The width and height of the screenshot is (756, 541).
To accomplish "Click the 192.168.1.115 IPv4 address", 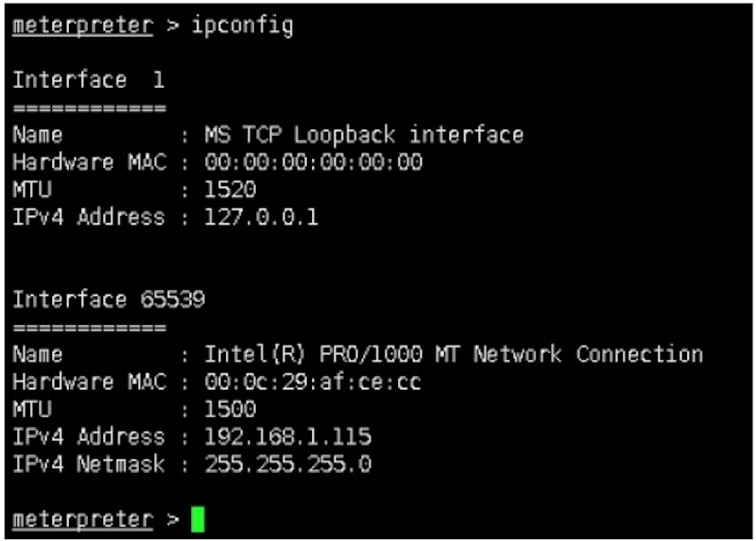I will pos(288,436).
